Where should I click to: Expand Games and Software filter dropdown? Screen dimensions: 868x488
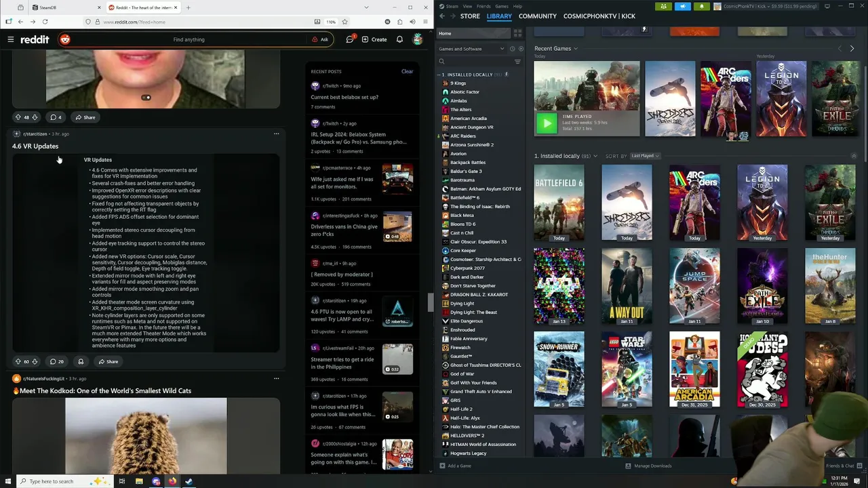(x=471, y=49)
